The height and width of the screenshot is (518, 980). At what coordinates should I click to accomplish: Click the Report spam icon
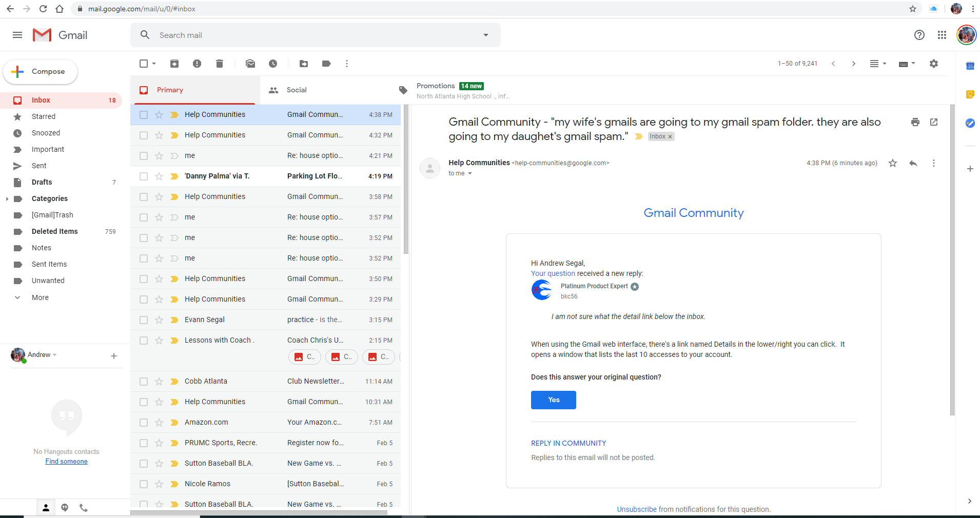[197, 64]
